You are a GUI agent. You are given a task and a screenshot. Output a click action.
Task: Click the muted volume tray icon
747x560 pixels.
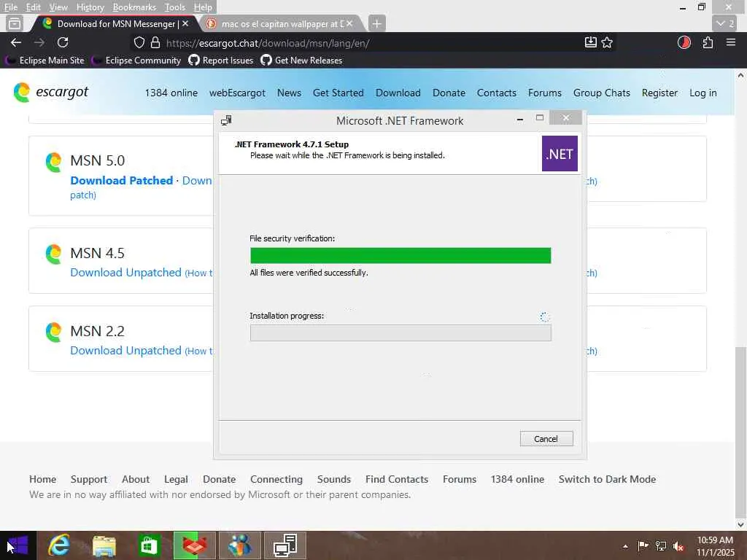coord(678,546)
